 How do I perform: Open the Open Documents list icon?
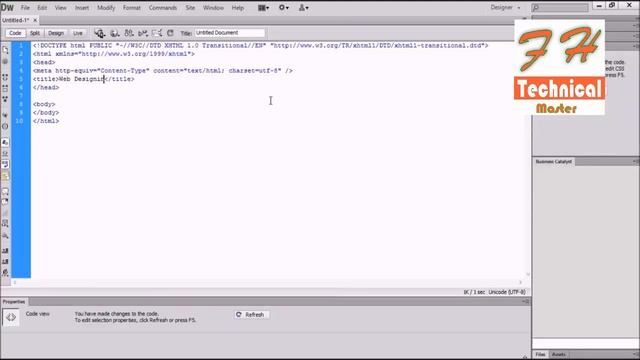[x=5, y=50]
